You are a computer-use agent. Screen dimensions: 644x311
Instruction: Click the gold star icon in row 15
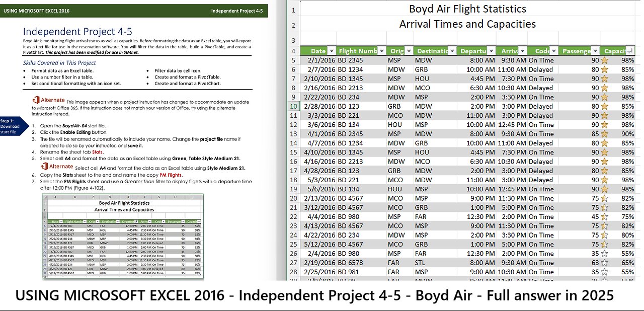pos(604,152)
